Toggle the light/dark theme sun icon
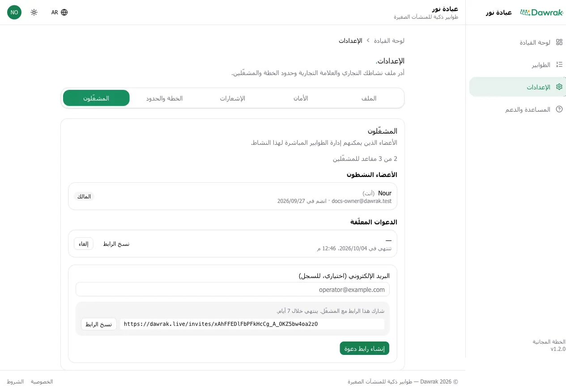 pyautogui.click(x=34, y=13)
